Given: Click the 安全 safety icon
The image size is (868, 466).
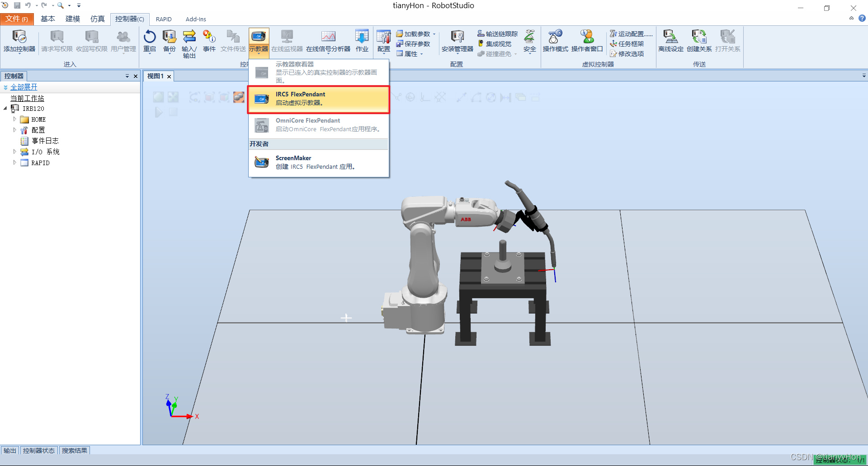Looking at the screenshot, I should (529, 37).
